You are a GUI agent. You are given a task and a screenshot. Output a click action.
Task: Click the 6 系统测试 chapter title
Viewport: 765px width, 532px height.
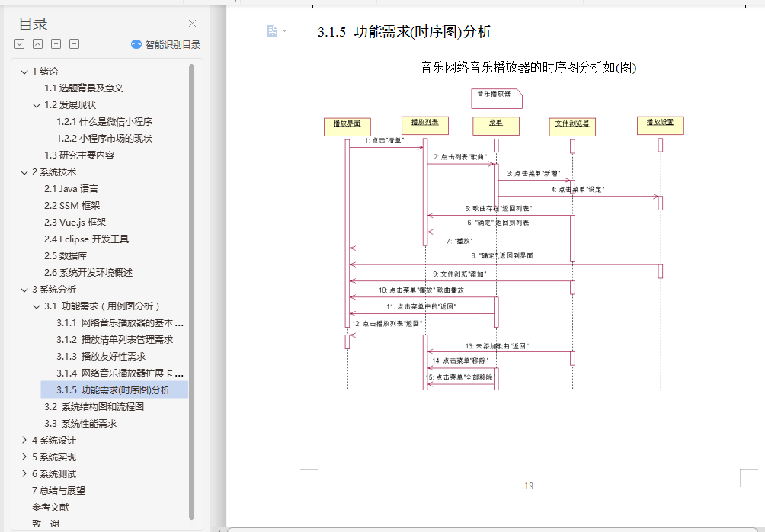54,473
